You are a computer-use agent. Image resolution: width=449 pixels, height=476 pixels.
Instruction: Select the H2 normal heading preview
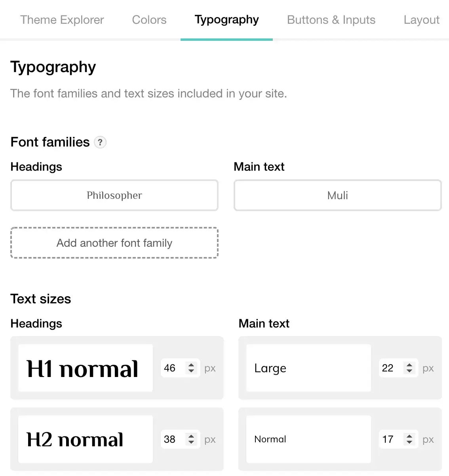click(x=86, y=439)
